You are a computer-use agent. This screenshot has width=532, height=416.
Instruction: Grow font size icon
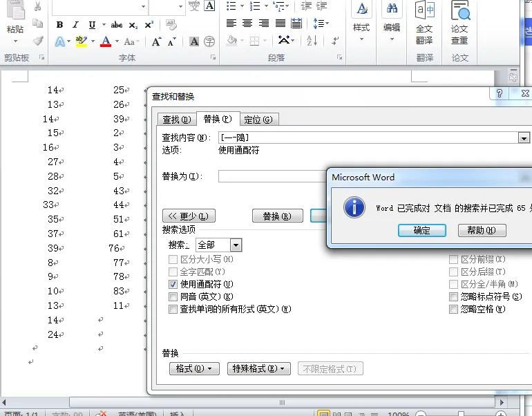click(156, 41)
